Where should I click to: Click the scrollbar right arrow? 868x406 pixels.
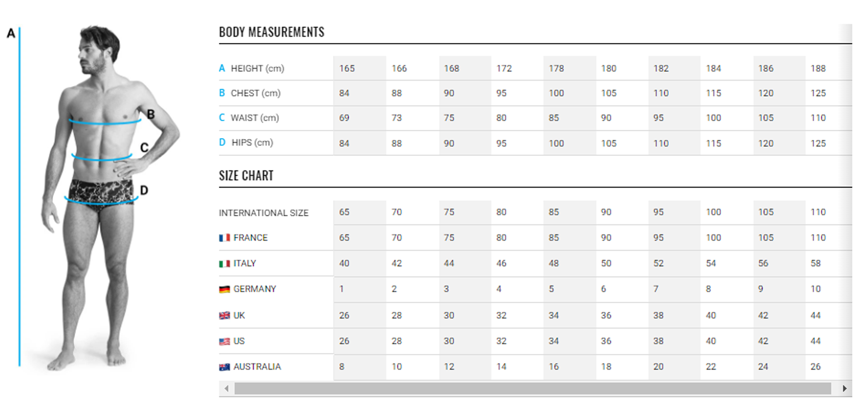click(x=844, y=389)
